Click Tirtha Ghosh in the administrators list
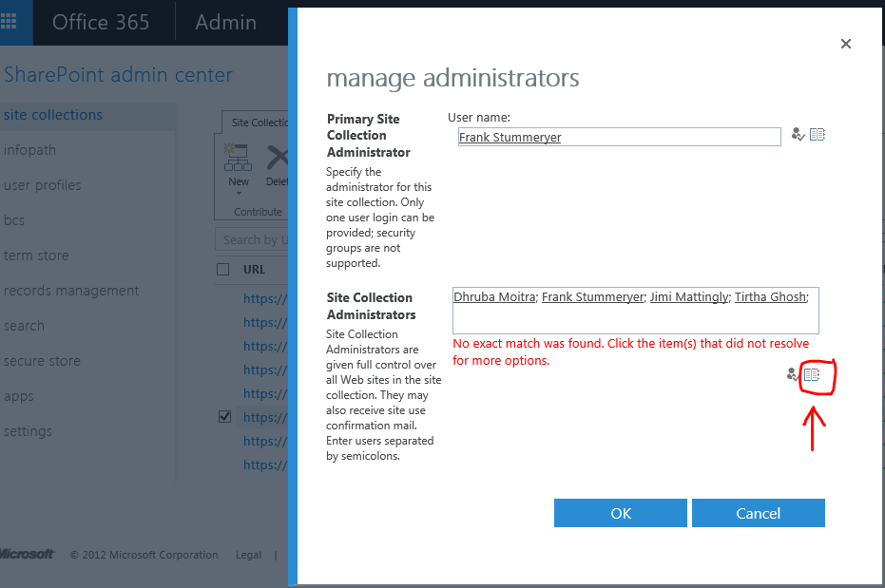The image size is (885, 588). 770,297
